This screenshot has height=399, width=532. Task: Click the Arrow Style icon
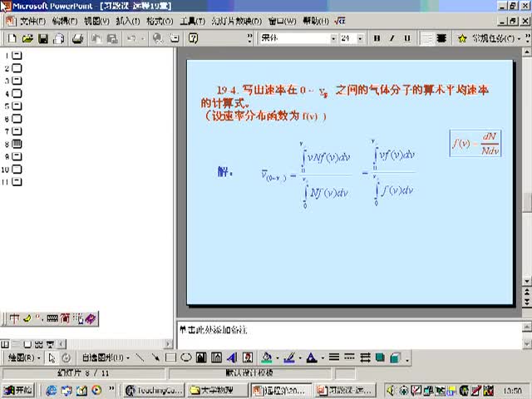click(365, 357)
